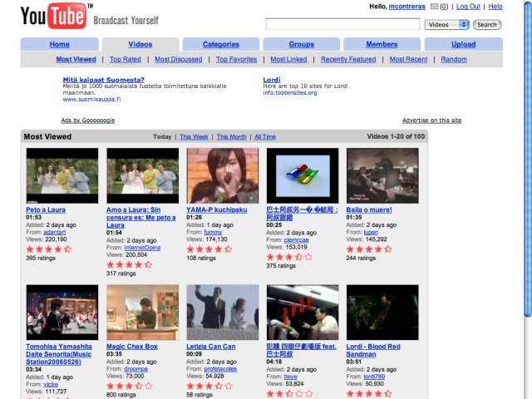Image resolution: width=532 pixels, height=399 pixels.
Task: Open the YAMA-P kuchipaku video thumbnail
Action: click(222, 175)
